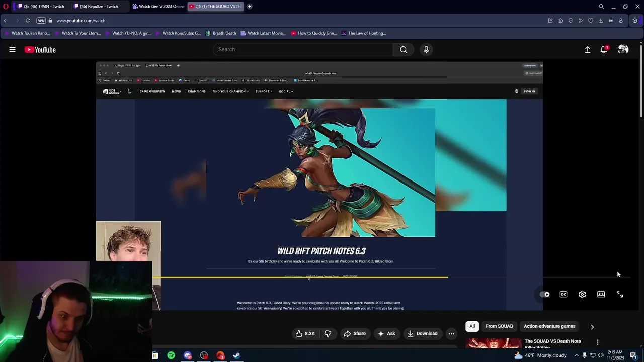Open the Opera main menu logo
644x362 pixels.
(6, 6)
